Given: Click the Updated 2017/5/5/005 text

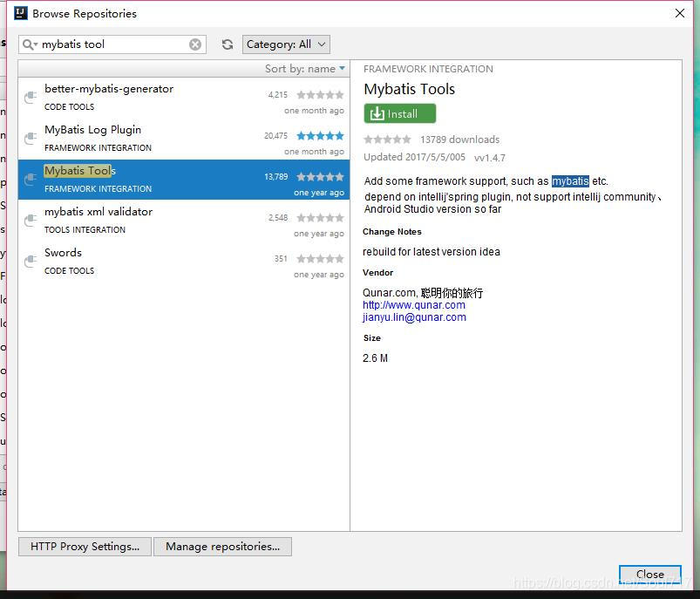Looking at the screenshot, I should point(414,157).
